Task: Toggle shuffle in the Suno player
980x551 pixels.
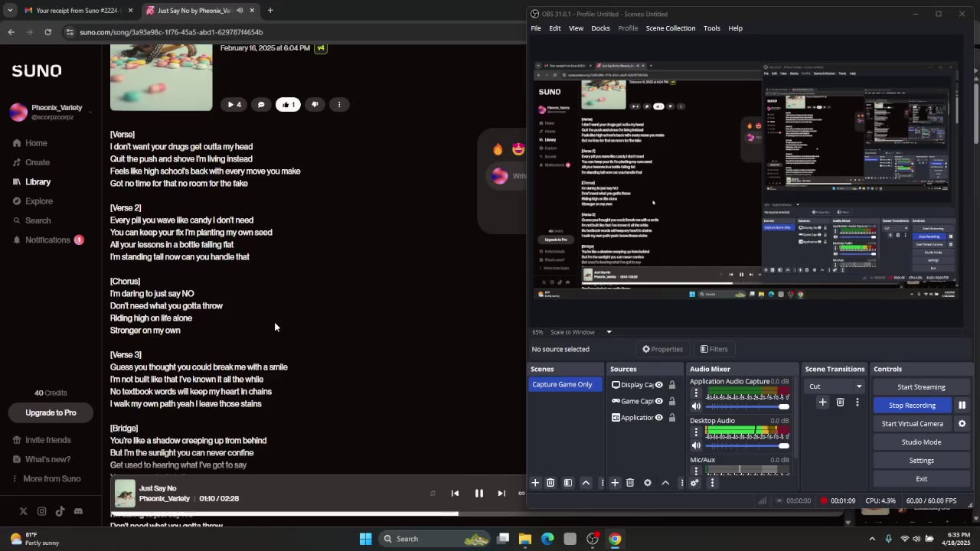Action: tap(433, 494)
